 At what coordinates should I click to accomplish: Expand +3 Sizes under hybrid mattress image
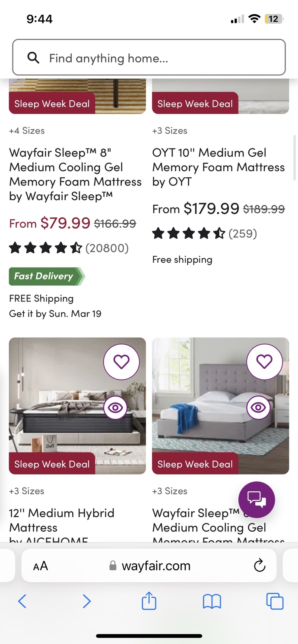pyautogui.click(x=27, y=491)
